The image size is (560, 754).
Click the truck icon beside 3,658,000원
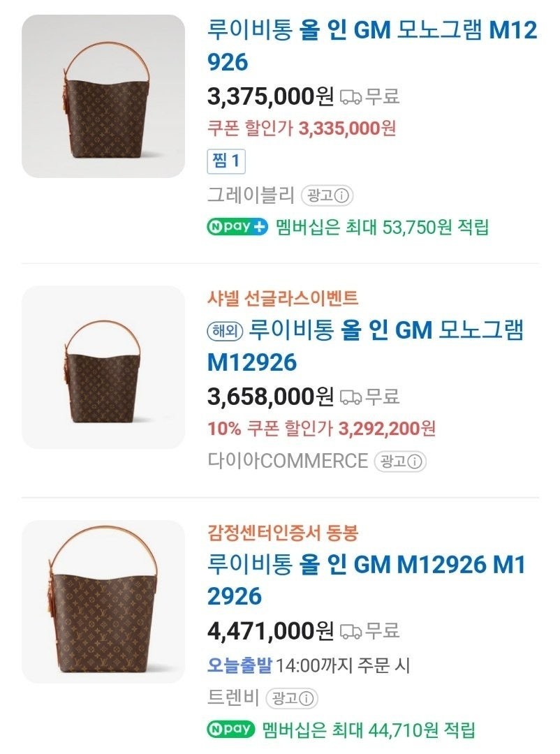tap(351, 397)
